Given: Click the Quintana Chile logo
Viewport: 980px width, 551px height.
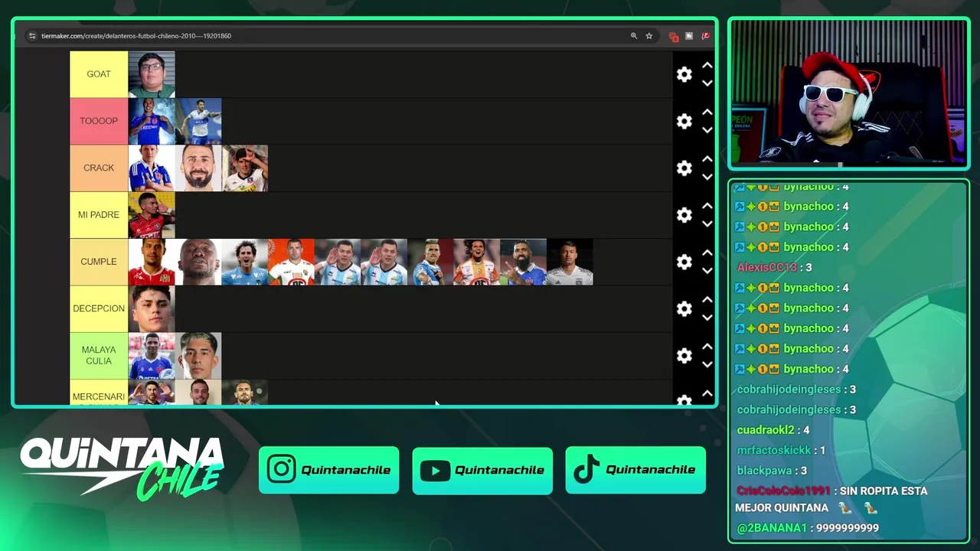Looking at the screenshot, I should [122, 468].
